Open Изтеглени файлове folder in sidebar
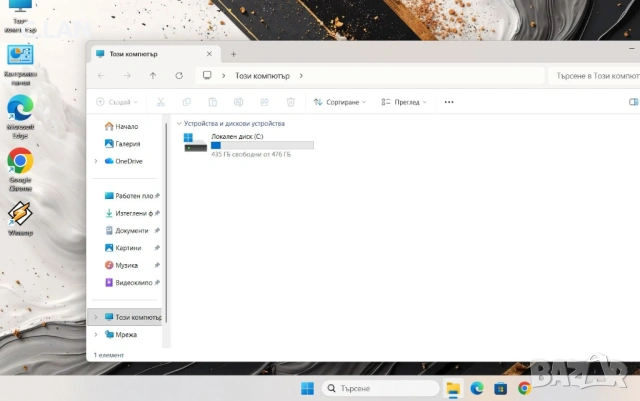Image resolution: width=640 pixels, height=401 pixels. 131,213
